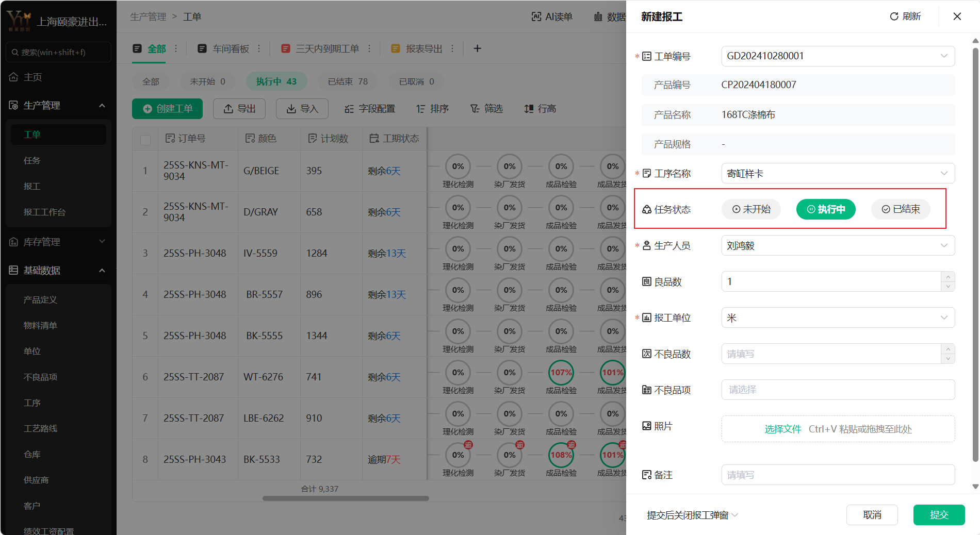The width and height of the screenshot is (980, 535).
Task: Click the refresh icon in the 新建报工 header
Action: [x=894, y=16]
